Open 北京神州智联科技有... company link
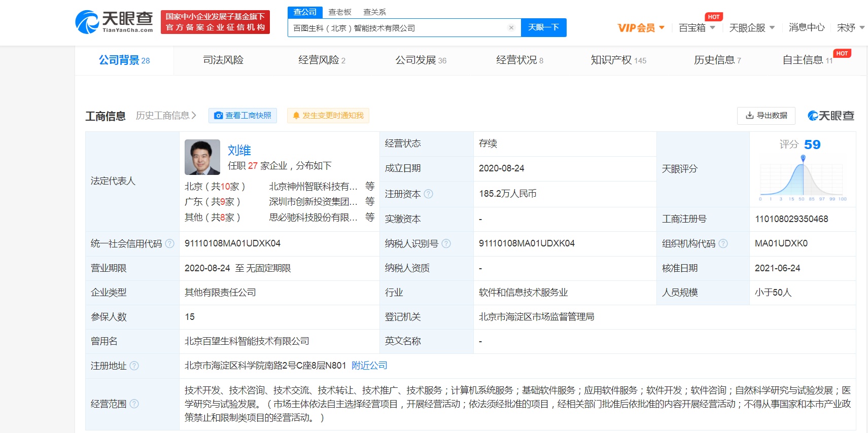868x433 pixels. [313, 187]
